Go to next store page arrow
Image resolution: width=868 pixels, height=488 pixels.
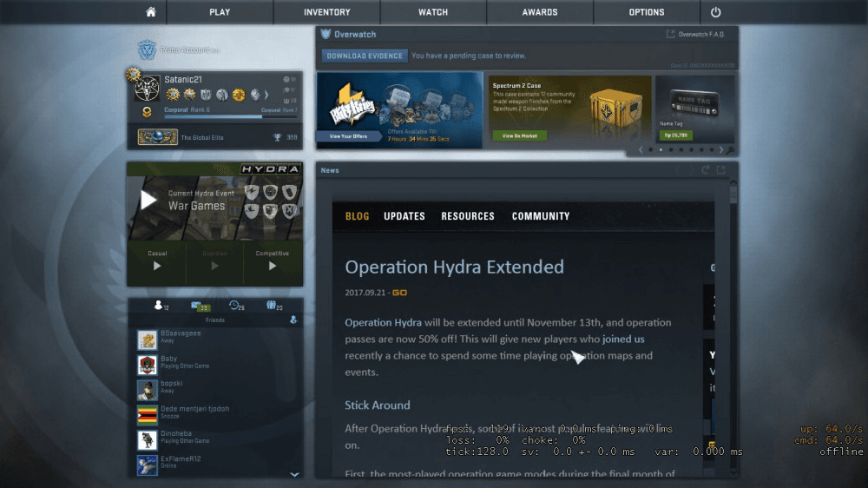720,150
